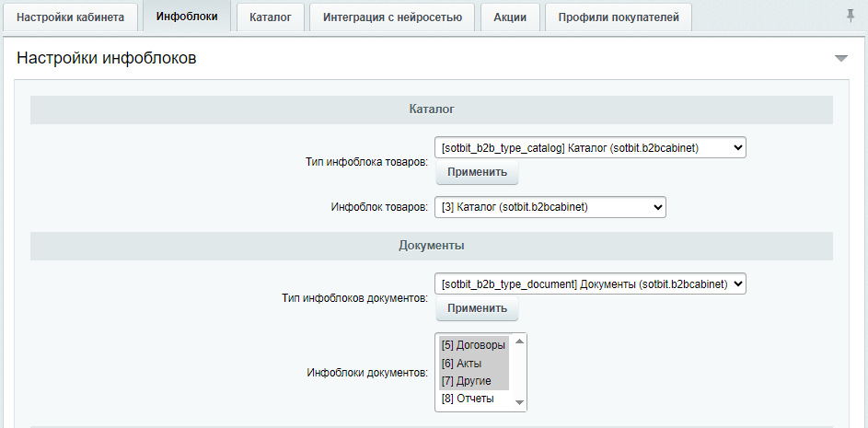Select the [6] Акты list item
This screenshot has height=428, width=868.
pyautogui.click(x=474, y=364)
